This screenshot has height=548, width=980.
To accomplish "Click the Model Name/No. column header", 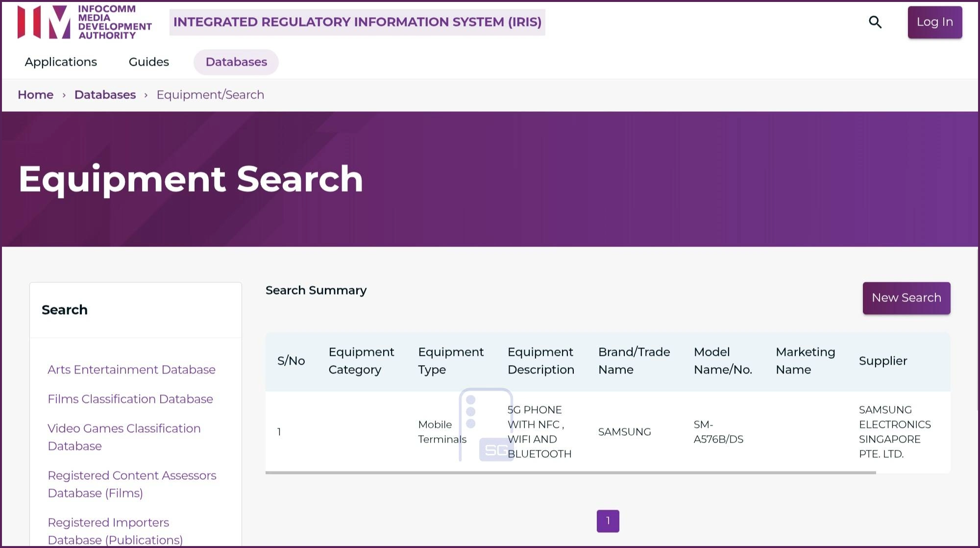I will coord(722,361).
